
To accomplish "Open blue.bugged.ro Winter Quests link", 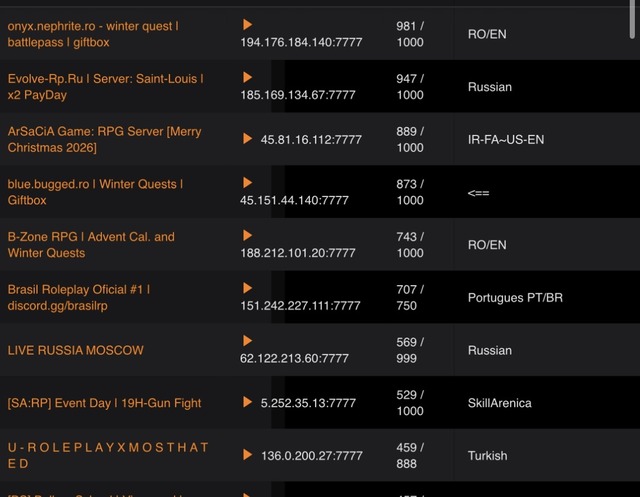I will click(x=95, y=192).
